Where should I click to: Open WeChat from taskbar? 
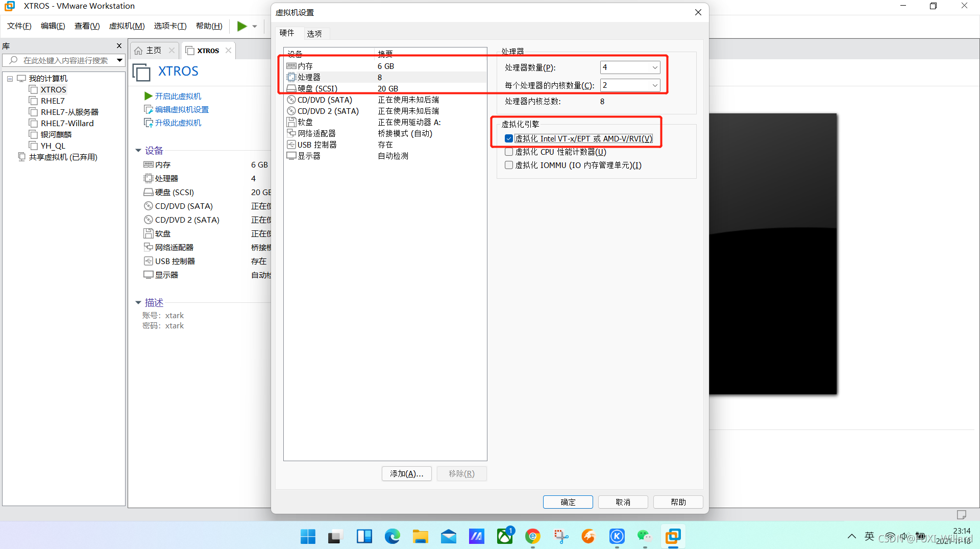coord(645,536)
